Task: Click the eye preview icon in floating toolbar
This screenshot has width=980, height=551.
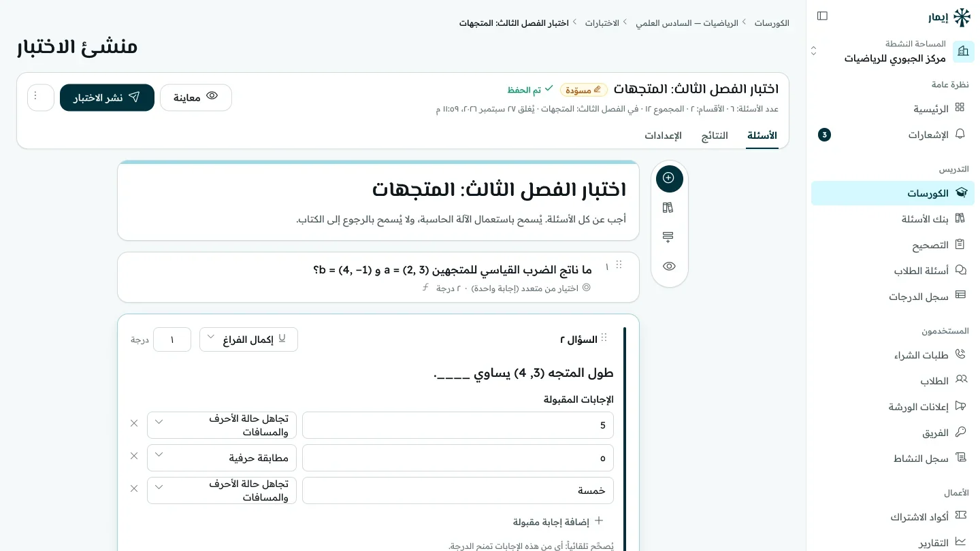Action: coord(669,266)
